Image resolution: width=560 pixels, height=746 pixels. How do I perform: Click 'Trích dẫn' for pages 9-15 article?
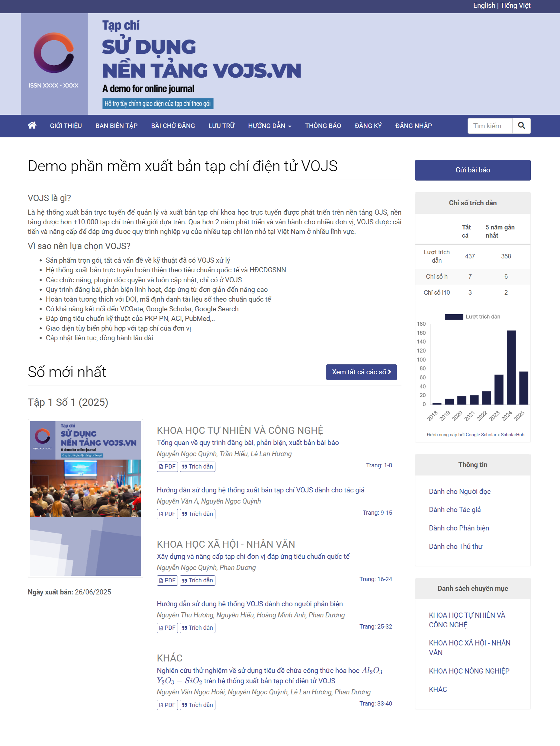click(x=197, y=514)
